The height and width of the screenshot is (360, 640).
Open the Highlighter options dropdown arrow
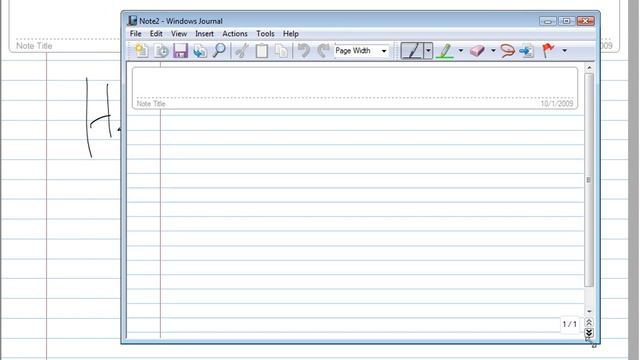pos(460,51)
